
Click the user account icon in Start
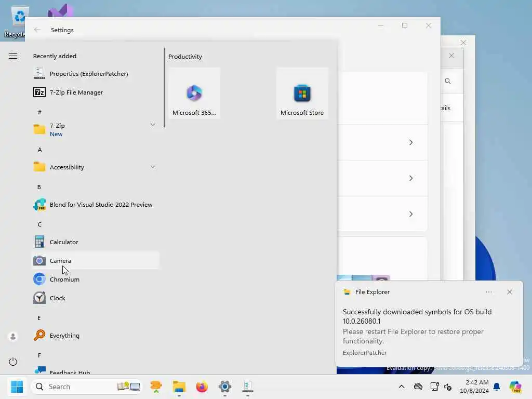click(13, 336)
